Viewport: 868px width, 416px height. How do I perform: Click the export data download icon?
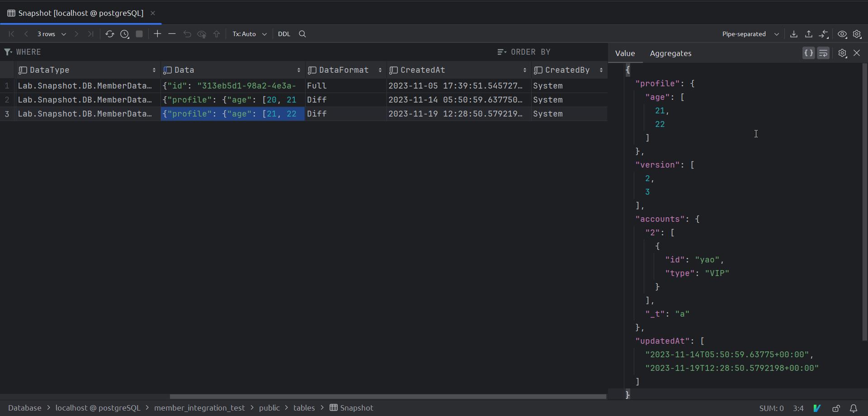(x=793, y=34)
